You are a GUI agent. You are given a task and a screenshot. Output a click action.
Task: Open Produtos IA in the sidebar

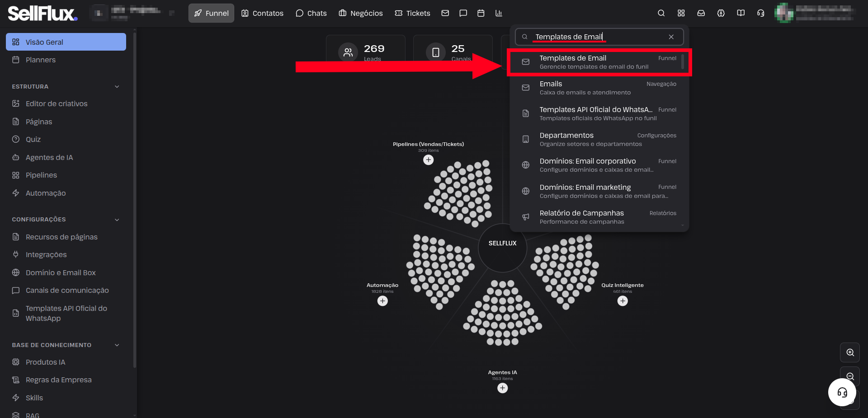pyautogui.click(x=66, y=362)
